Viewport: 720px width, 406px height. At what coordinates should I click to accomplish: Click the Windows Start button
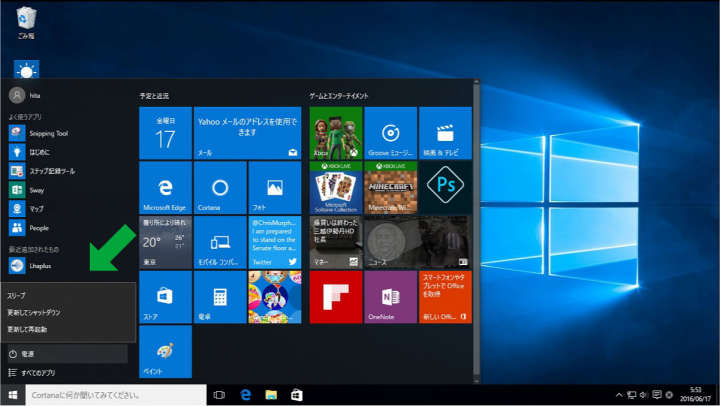(x=13, y=395)
